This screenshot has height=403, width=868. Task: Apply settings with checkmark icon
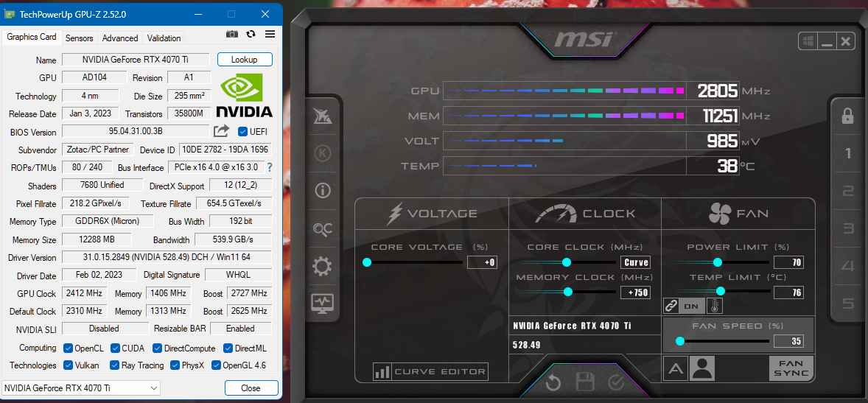click(616, 382)
